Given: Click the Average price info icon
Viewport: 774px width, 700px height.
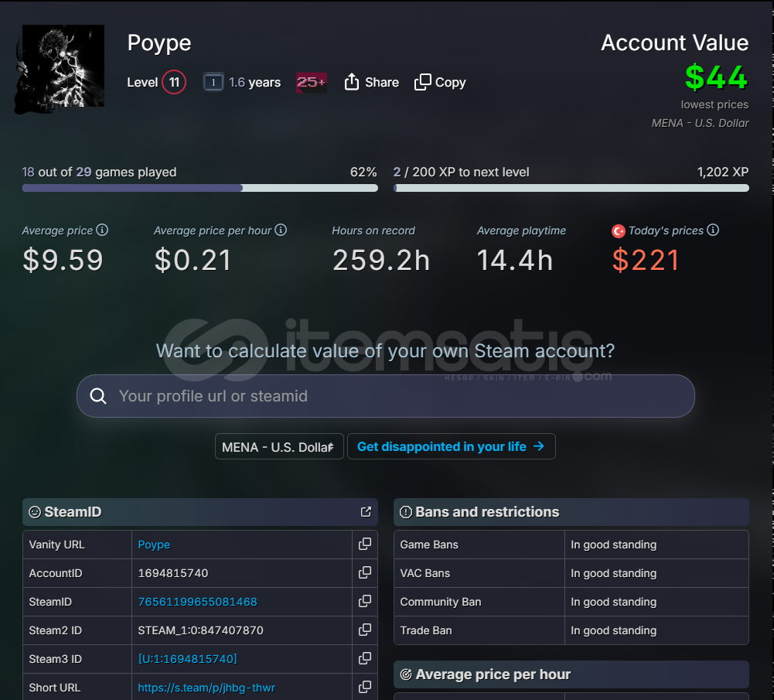Looking at the screenshot, I should (102, 230).
